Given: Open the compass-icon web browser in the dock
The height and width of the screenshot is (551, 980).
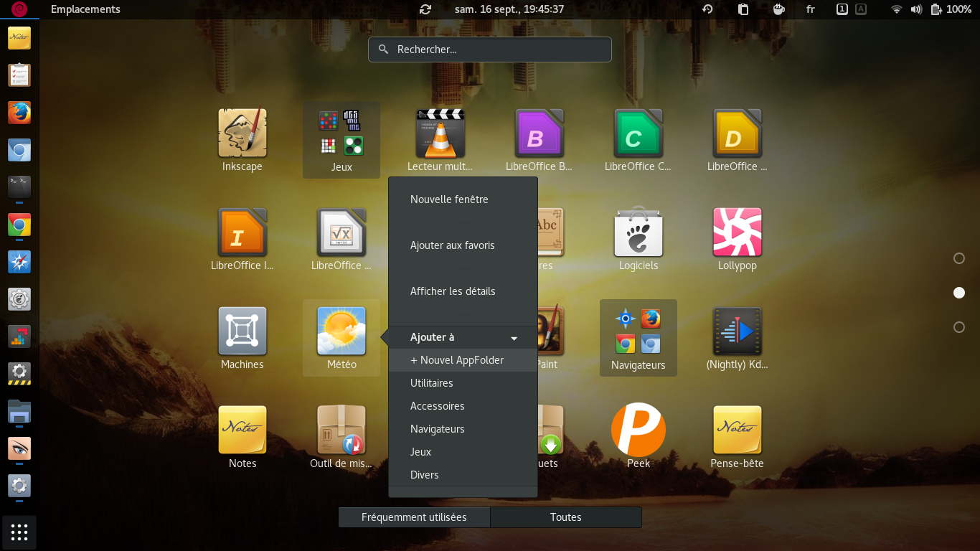Looking at the screenshot, I should [19, 262].
